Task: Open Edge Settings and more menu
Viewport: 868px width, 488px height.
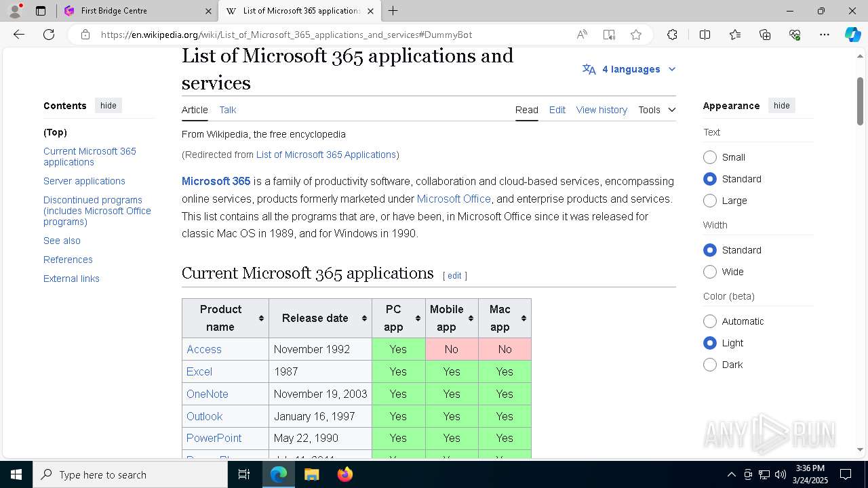Action: point(825,35)
